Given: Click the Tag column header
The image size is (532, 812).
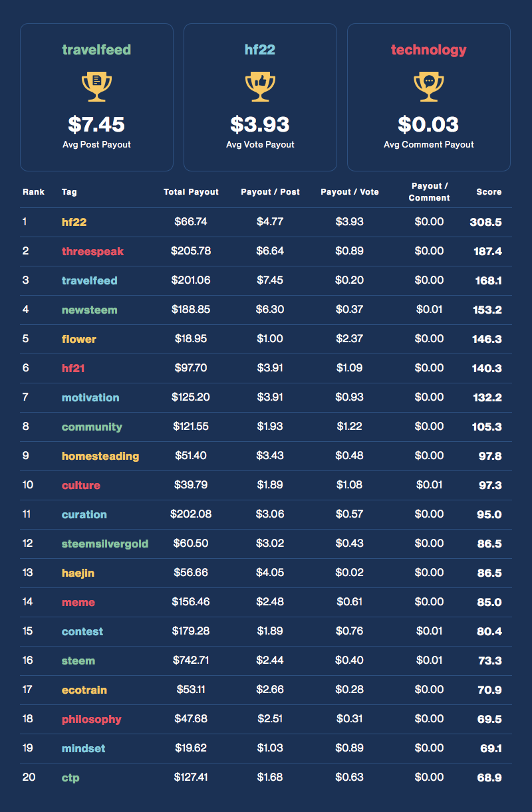Looking at the screenshot, I should 69,192.
